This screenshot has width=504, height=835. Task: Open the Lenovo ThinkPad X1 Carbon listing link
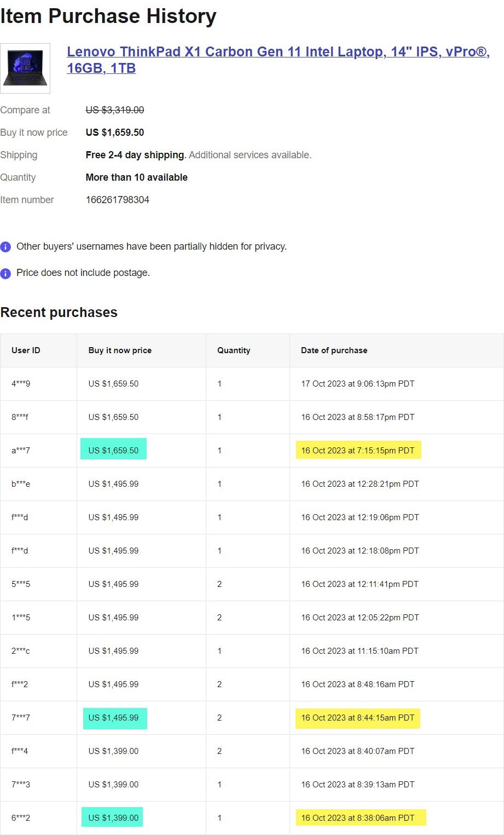278,60
